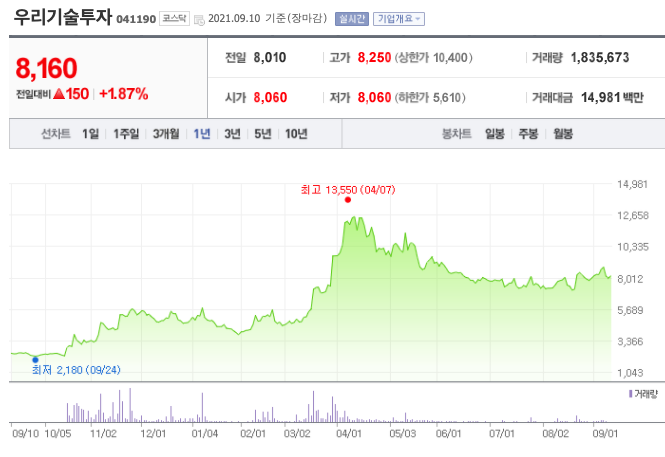Select the 1주일 line chart tab
The height and width of the screenshot is (457, 665).
point(126,134)
